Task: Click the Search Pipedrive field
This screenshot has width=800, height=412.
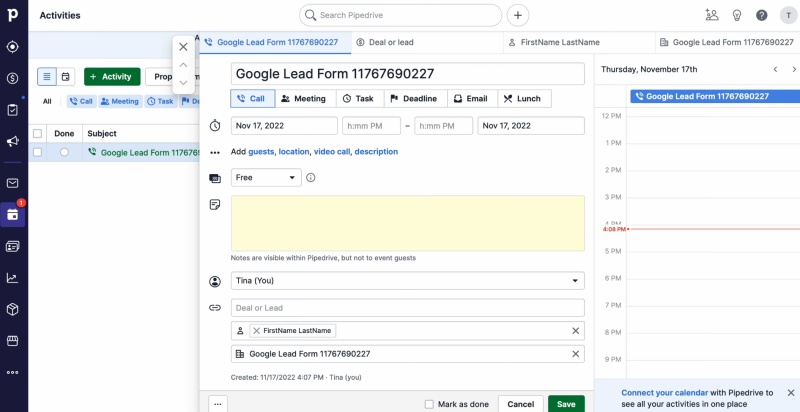Action: click(x=401, y=15)
